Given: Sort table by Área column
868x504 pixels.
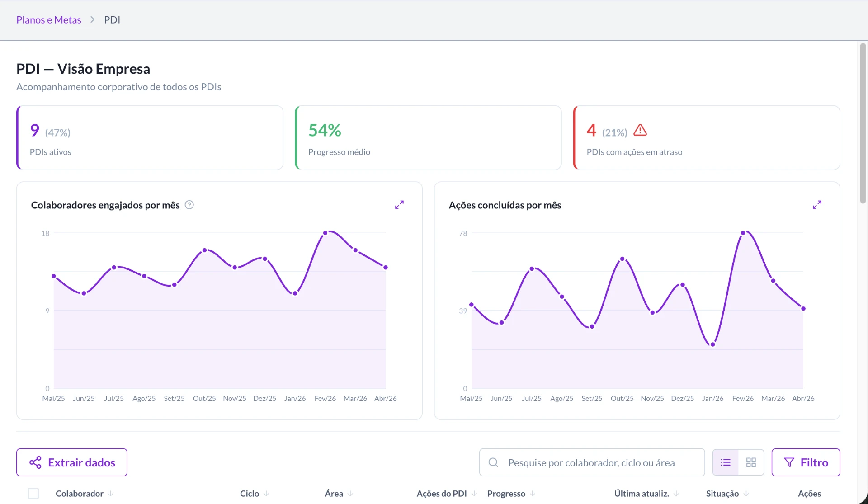Looking at the screenshot, I should click(339, 494).
